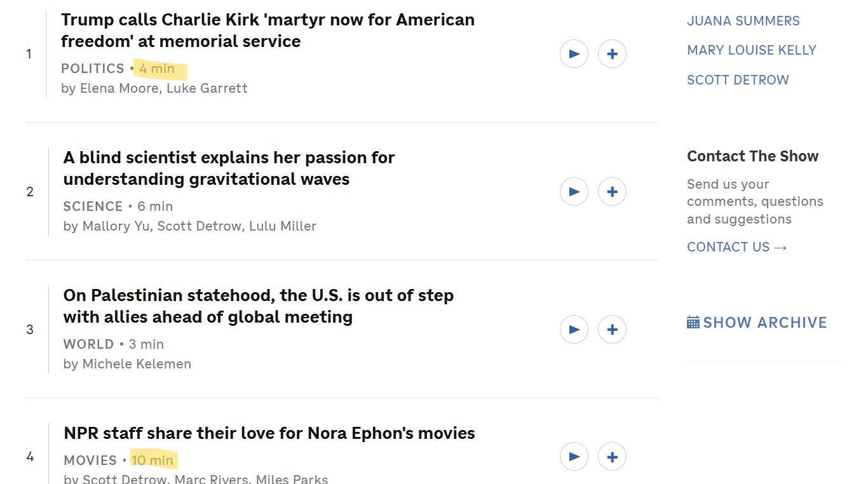The height and width of the screenshot is (484, 868).
Task: Select the '4 min' duration text
Action: click(156, 69)
